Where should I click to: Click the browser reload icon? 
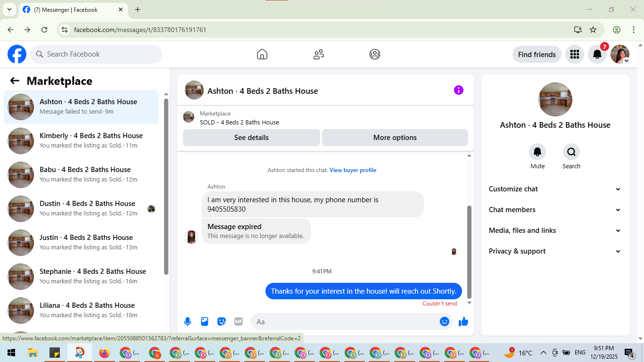point(44,30)
